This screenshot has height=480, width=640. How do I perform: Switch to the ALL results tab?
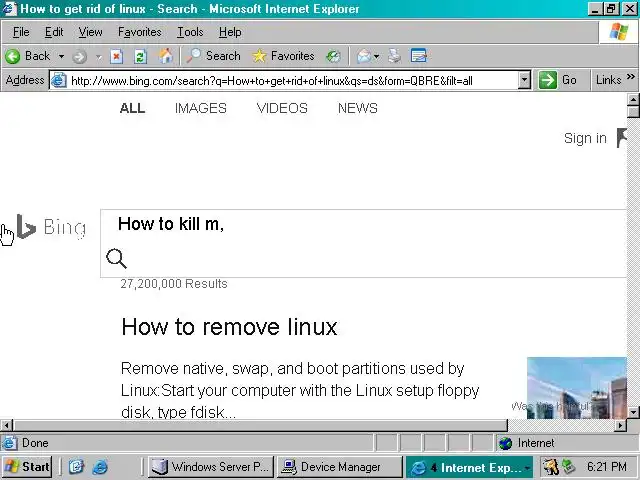point(132,108)
